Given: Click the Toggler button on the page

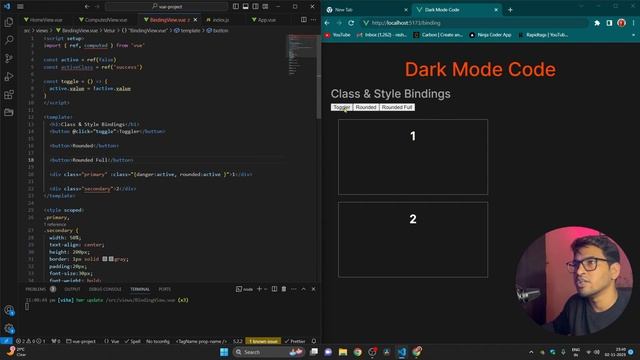Looking at the screenshot, I should click(x=342, y=107).
